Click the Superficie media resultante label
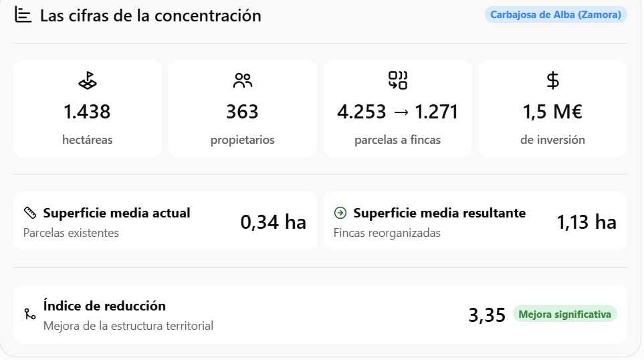This screenshot has width=644, height=360. coord(439,213)
